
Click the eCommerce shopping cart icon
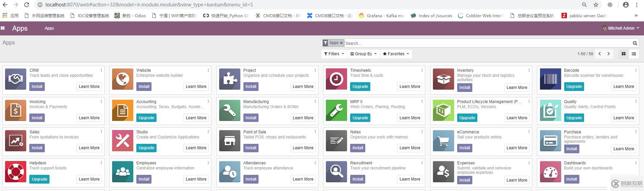click(x=443, y=141)
